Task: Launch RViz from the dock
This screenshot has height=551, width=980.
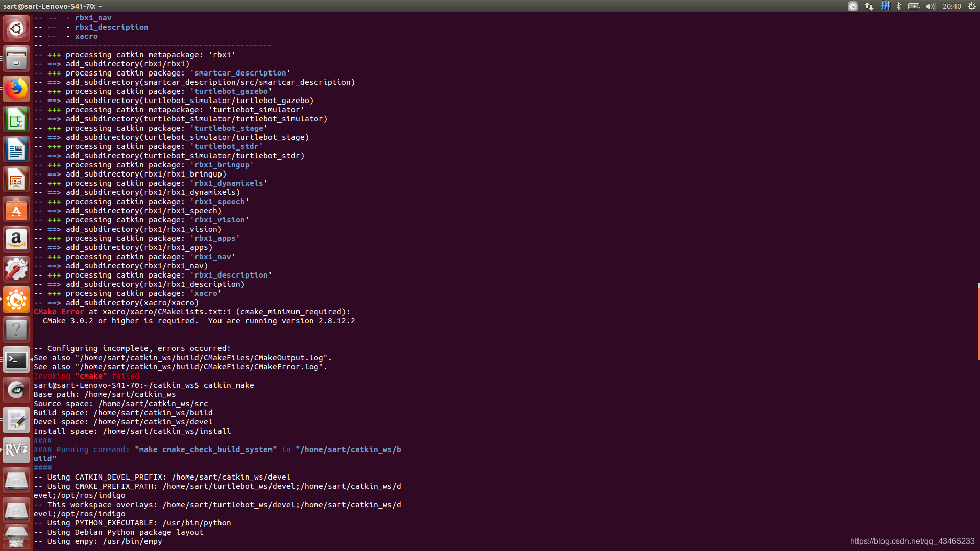Action: (x=16, y=450)
